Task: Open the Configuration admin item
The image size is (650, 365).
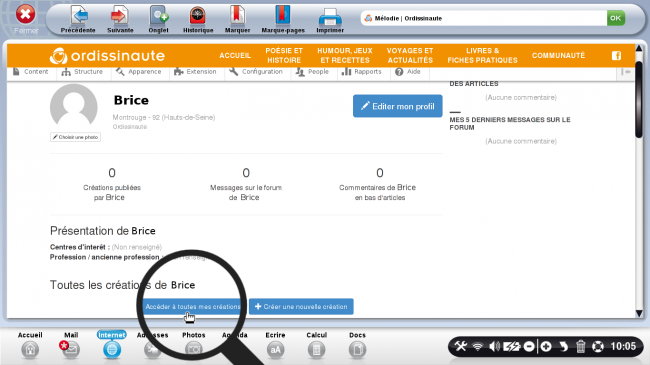Action: point(256,72)
